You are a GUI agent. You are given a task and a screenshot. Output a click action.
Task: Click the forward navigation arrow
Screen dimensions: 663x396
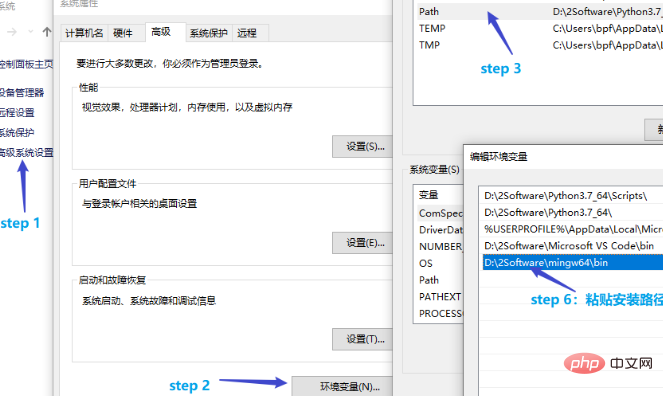tap(12, 32)
